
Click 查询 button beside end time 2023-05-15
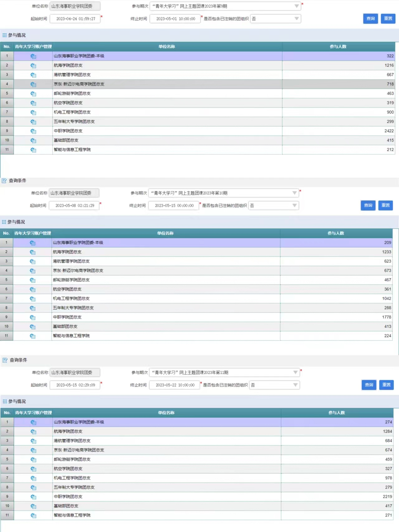pos(368,205)
